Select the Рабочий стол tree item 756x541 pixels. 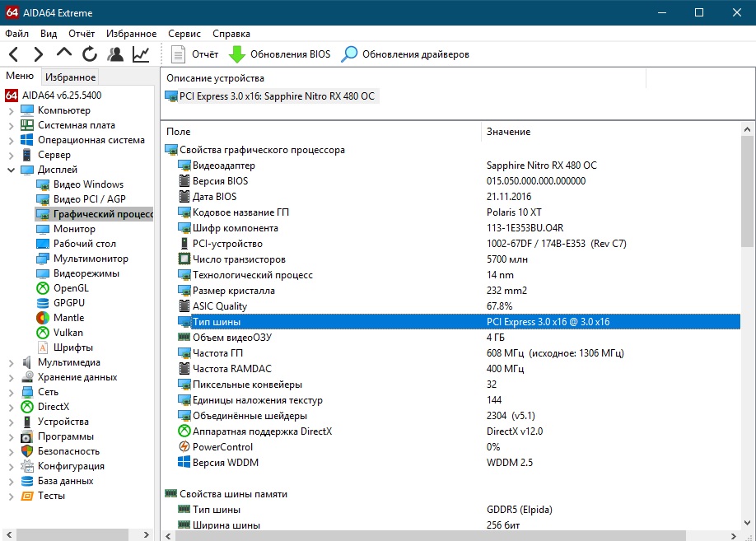84,244
